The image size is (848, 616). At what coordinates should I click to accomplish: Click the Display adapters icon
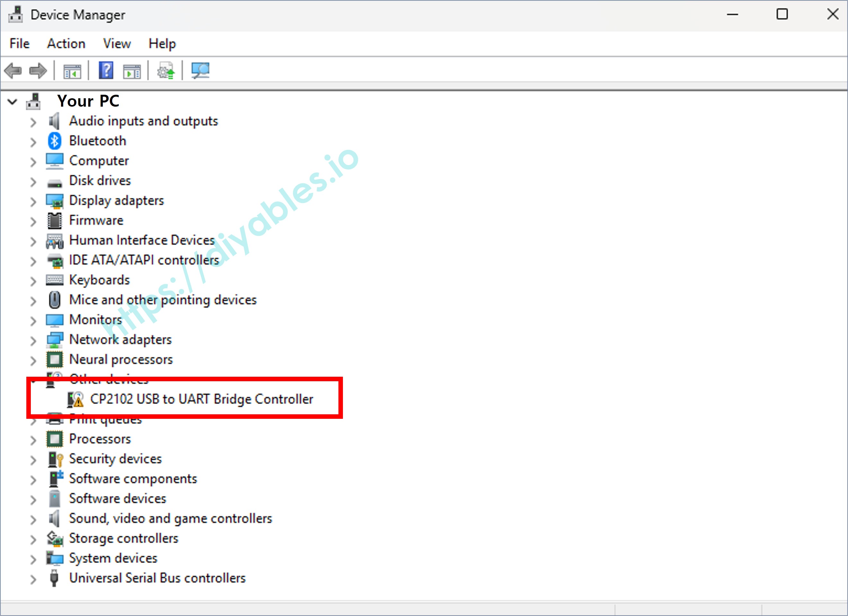click(55, 200)
